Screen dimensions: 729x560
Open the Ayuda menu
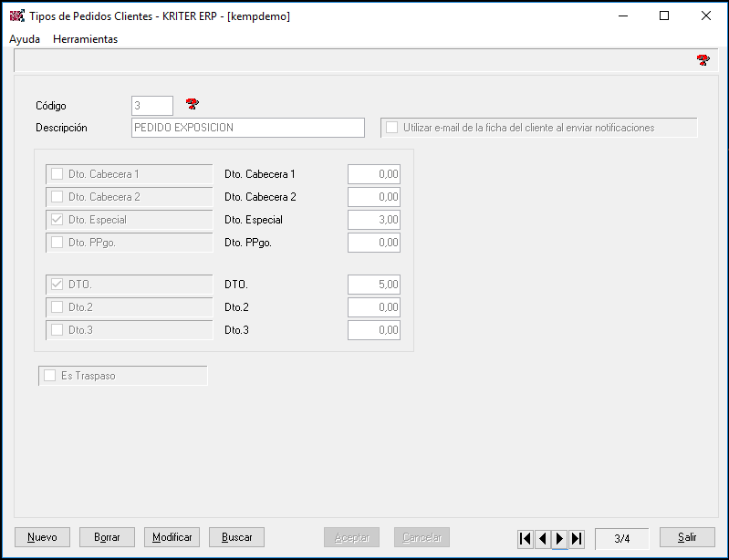point(25,39)
